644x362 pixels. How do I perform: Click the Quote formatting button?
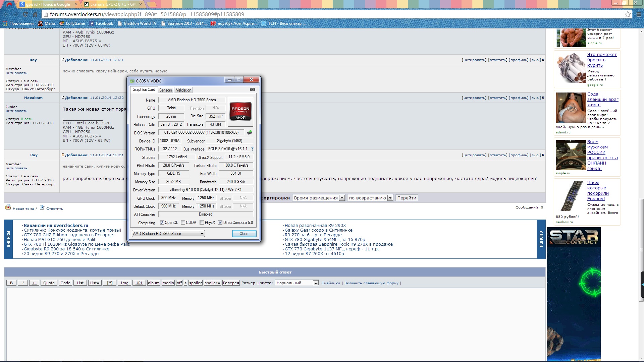click(49, 283)
